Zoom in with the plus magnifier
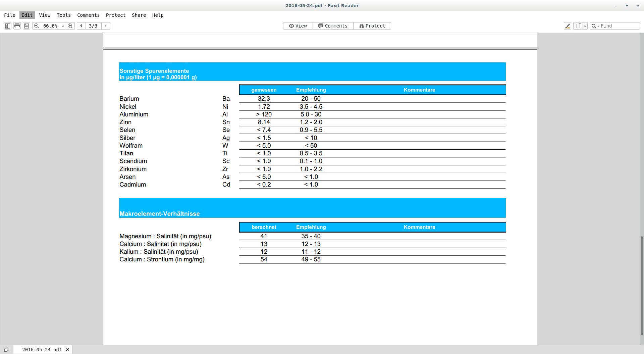 coord(70,26)
